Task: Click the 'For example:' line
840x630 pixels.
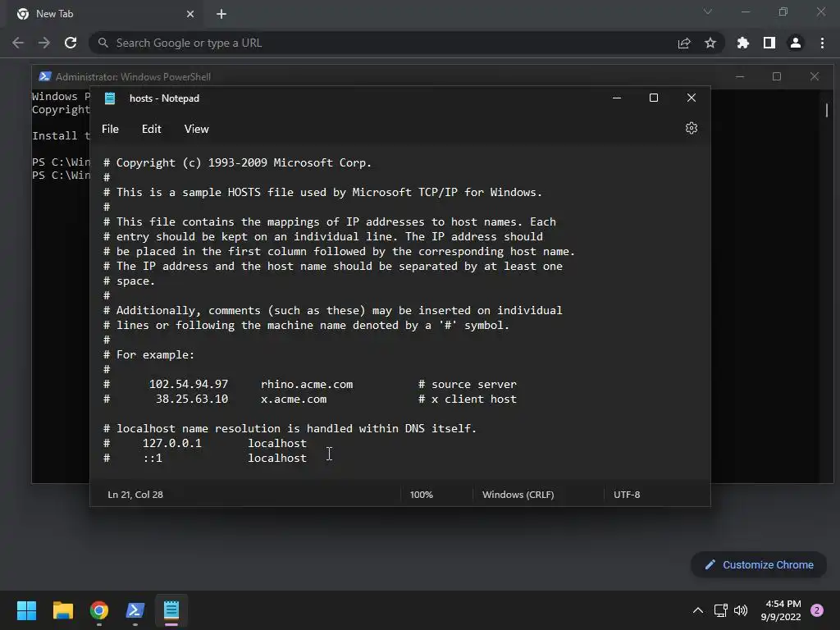Action: coord(149,355)
